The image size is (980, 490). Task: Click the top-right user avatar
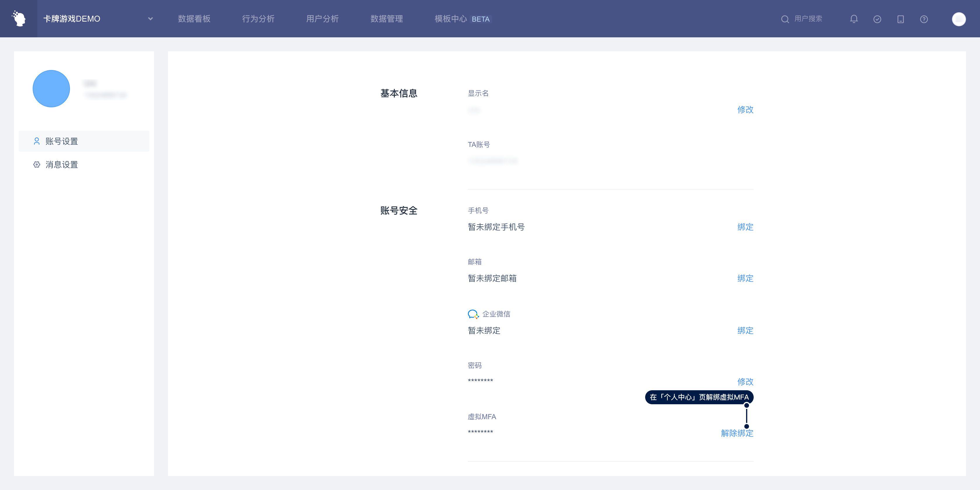coord(958,19)
